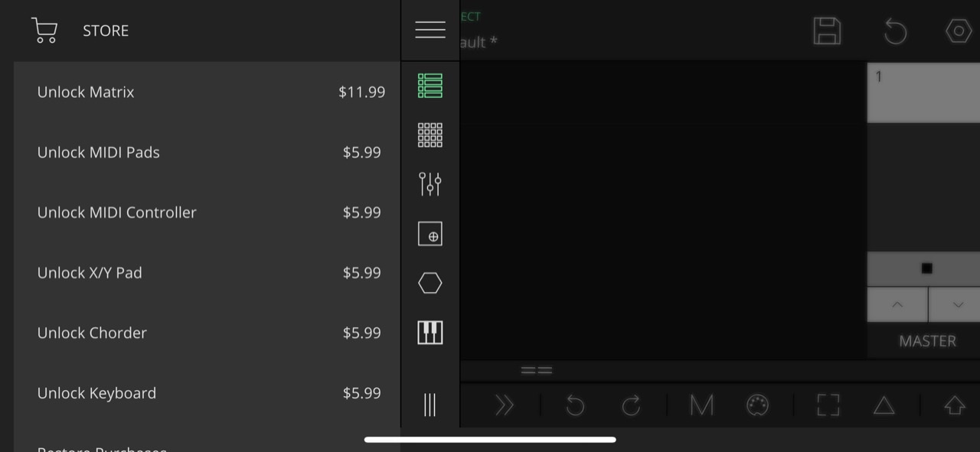Choose Unlock Matrix in the store
The width and height of the screenshot is (980, 452).
click(207, 92)
